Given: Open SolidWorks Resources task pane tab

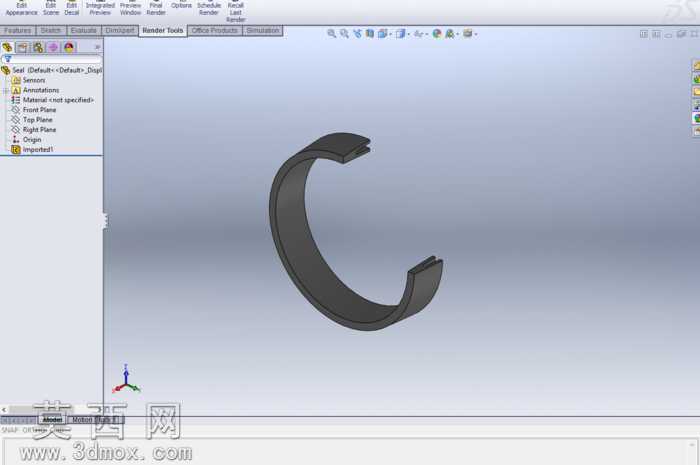Looking at the screenshot, I should [x=696, y=65].
